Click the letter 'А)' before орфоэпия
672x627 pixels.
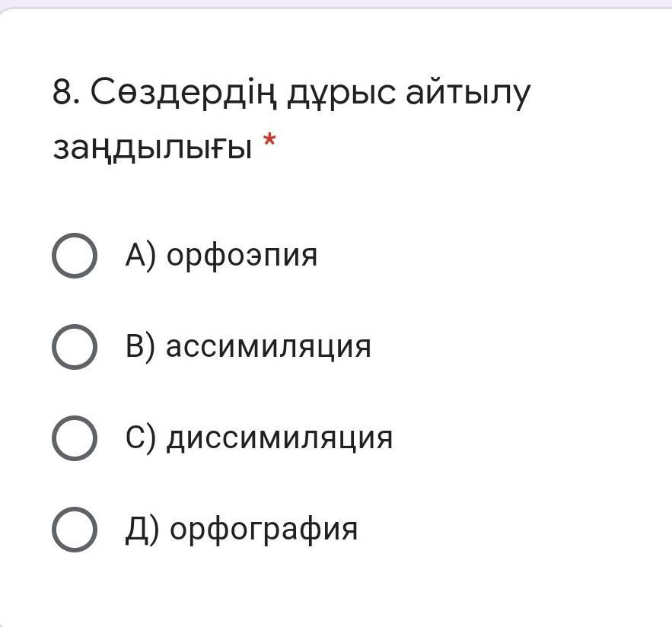tap(141, 256)
